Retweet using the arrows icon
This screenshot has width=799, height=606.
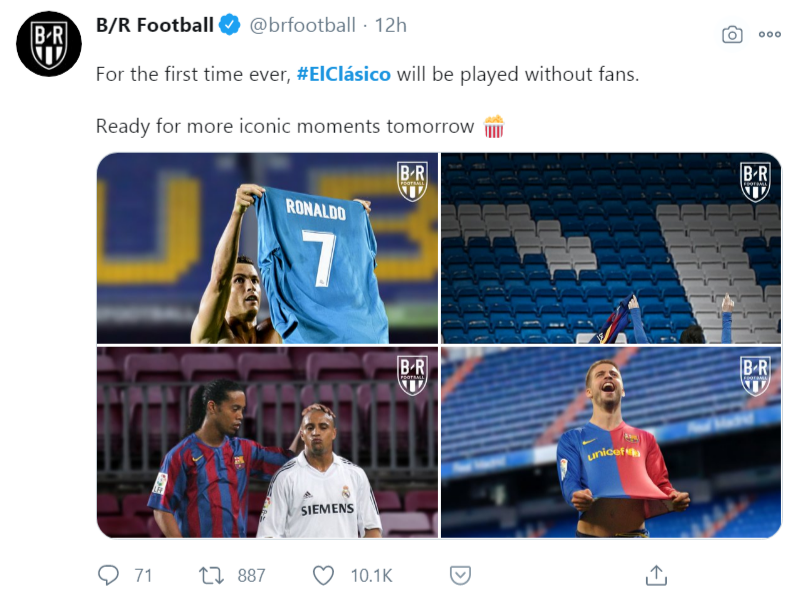tap(212, 575)
